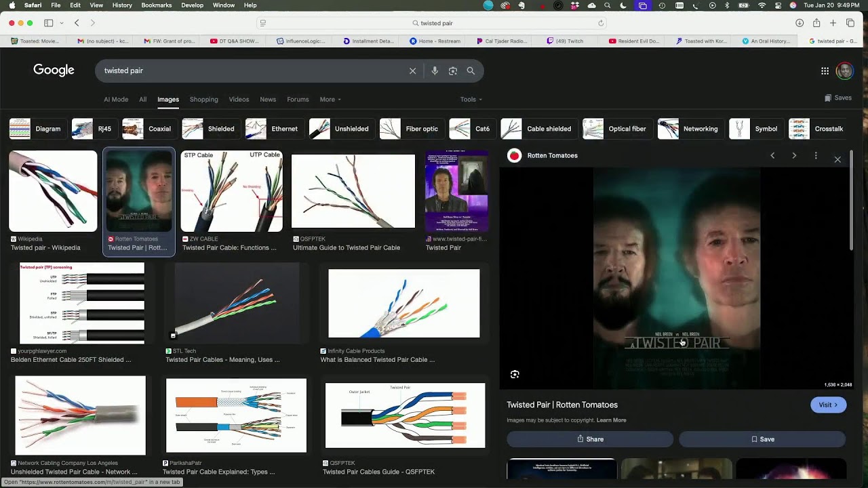Clear the Google search box text
The height and width of the screenshot is (488, 868).
(412, 70)
